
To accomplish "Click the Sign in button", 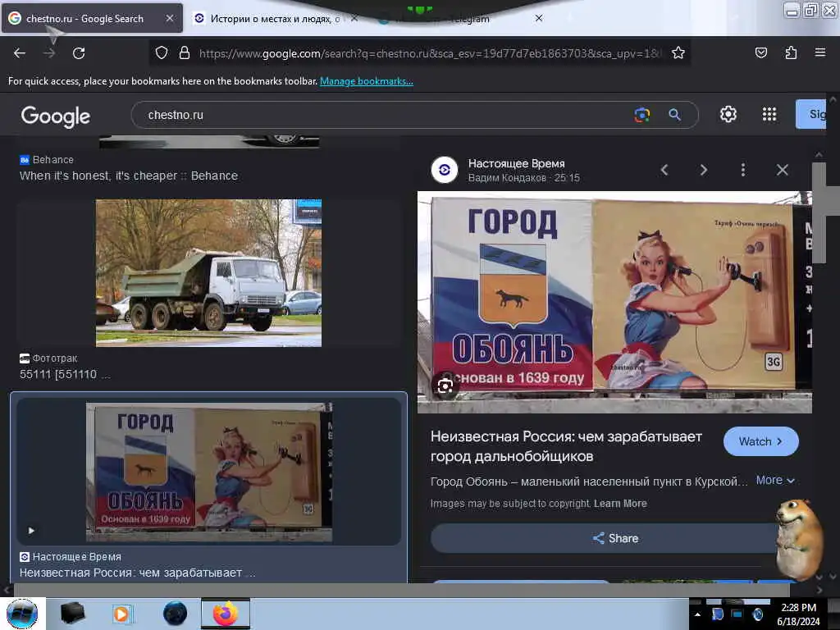I will tap(810, 114).
